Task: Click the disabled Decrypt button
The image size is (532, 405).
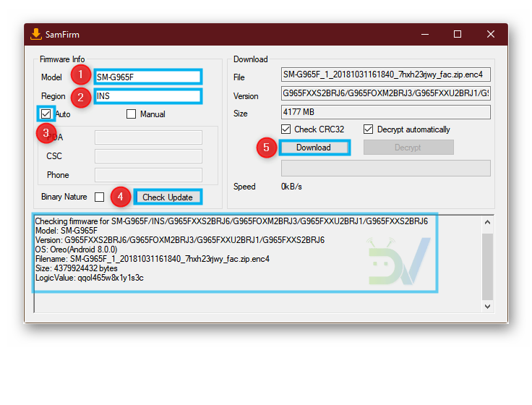Action: (408, 148)
